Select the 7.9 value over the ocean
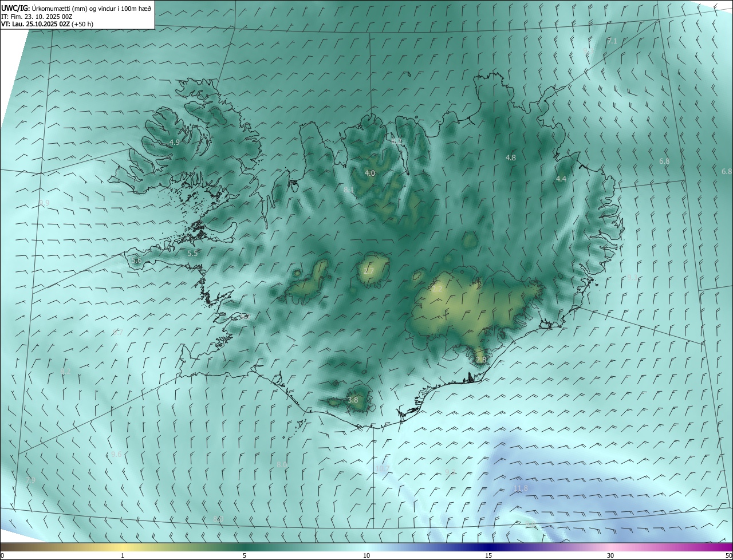 31,480
